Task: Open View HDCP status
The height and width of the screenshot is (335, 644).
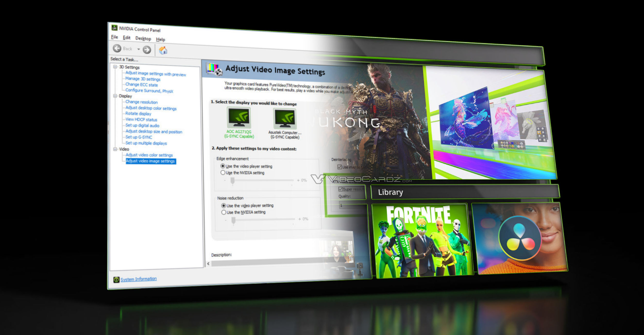Action: (141, 120)
